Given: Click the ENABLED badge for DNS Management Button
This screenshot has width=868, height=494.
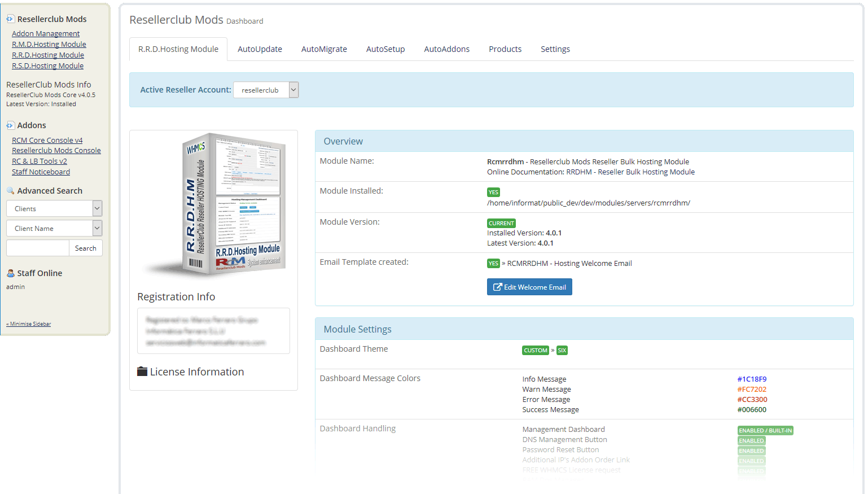Looking at the screenshot, I should coord(751,441).
